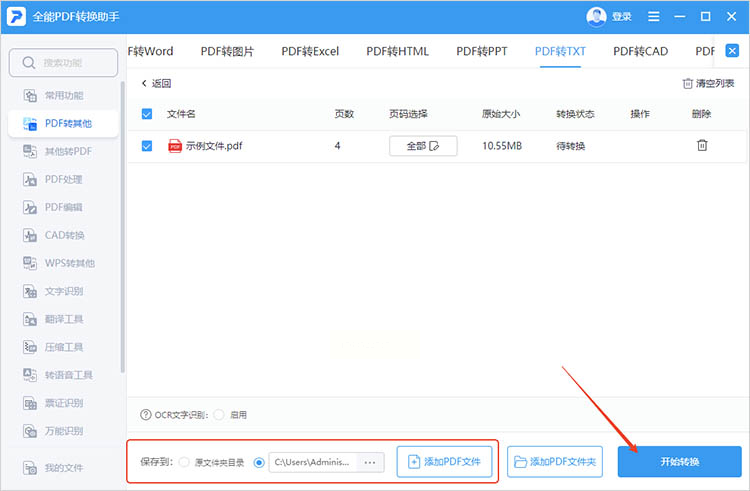Open the 翻译工具 sidebar tool
Screen dimensions: 750x491
[64, 319]
